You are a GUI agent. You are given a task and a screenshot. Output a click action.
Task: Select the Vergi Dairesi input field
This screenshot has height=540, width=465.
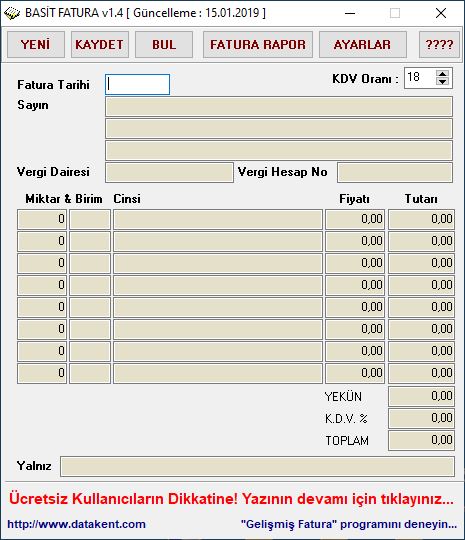pos(169,173)
